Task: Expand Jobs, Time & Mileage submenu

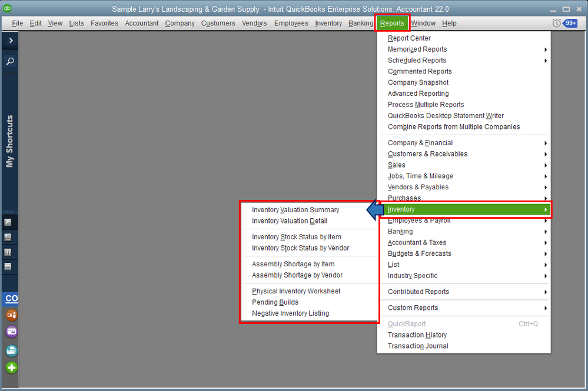Action: click(464, 176)
